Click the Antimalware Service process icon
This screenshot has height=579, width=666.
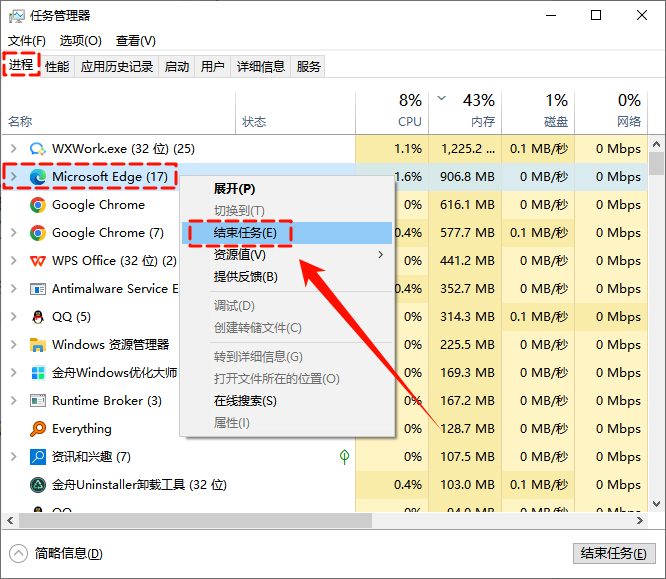click(x=38, y=289)
